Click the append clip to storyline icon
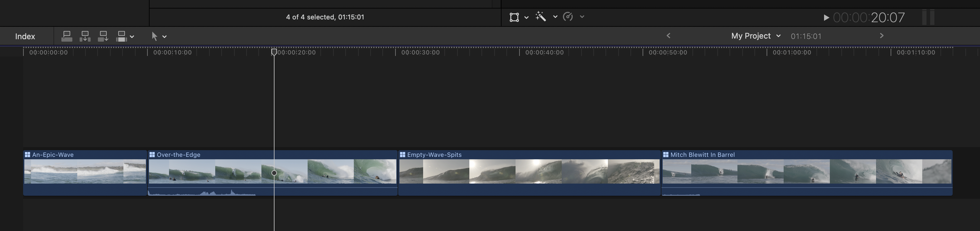The width and height of the screenshot is (980, 231). click(x=103, y=36)
